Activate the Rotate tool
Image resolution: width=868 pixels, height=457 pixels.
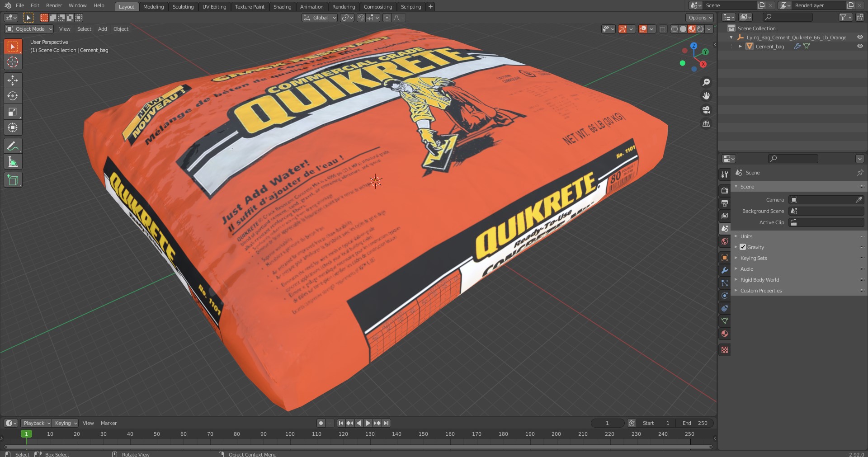coord(13,96)
